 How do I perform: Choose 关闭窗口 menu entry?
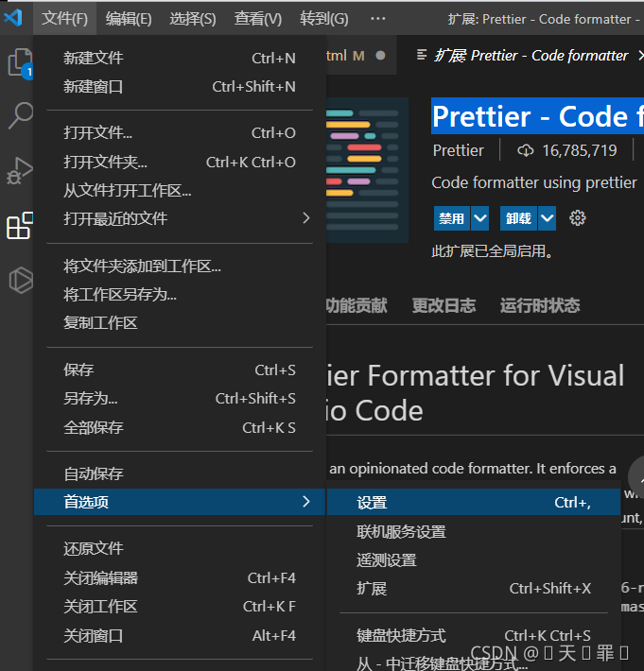click(180, 635)
